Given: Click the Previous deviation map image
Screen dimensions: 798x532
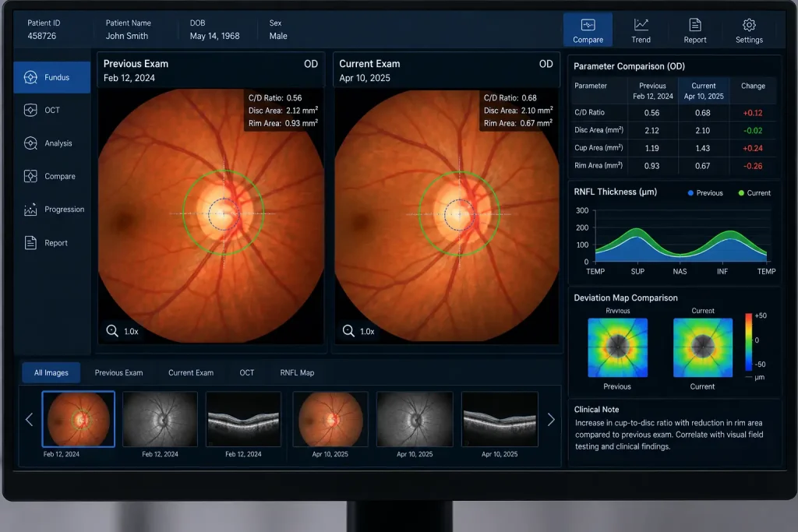Looking at the screenshot, I should point(617,347).
